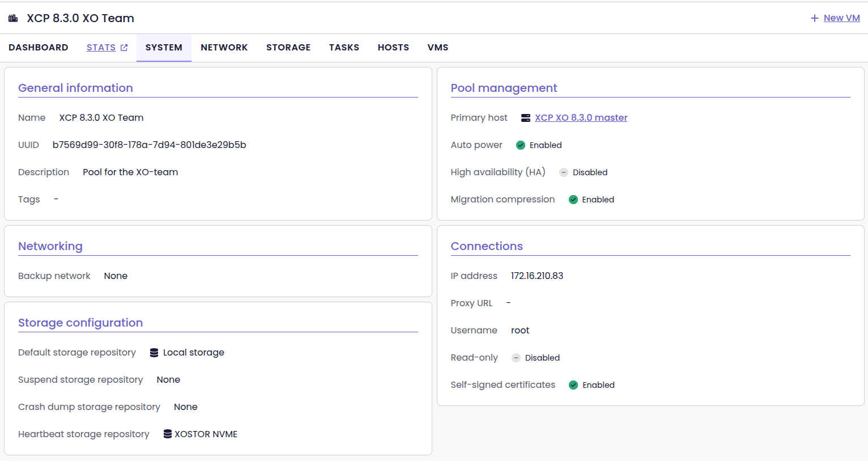The image size is (868, 461).
Task: Click the green check icon for Auto power
Action: click(x=521, y=145)
